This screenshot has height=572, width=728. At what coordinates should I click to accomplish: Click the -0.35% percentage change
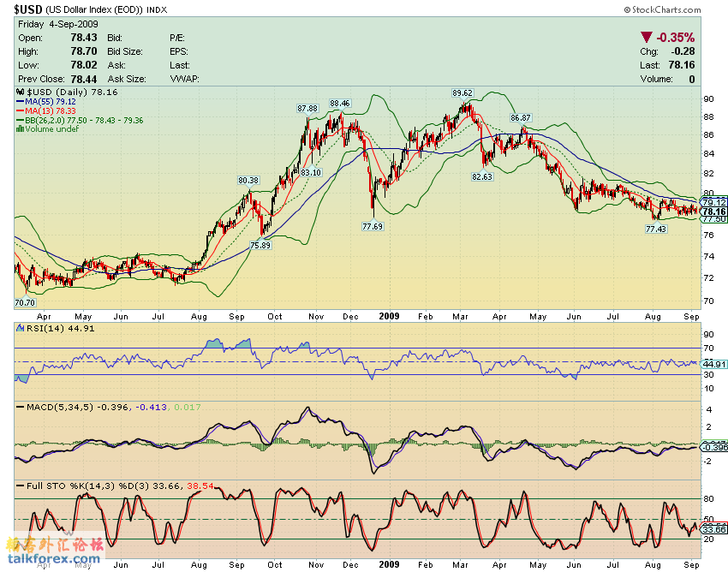point(675,37)
